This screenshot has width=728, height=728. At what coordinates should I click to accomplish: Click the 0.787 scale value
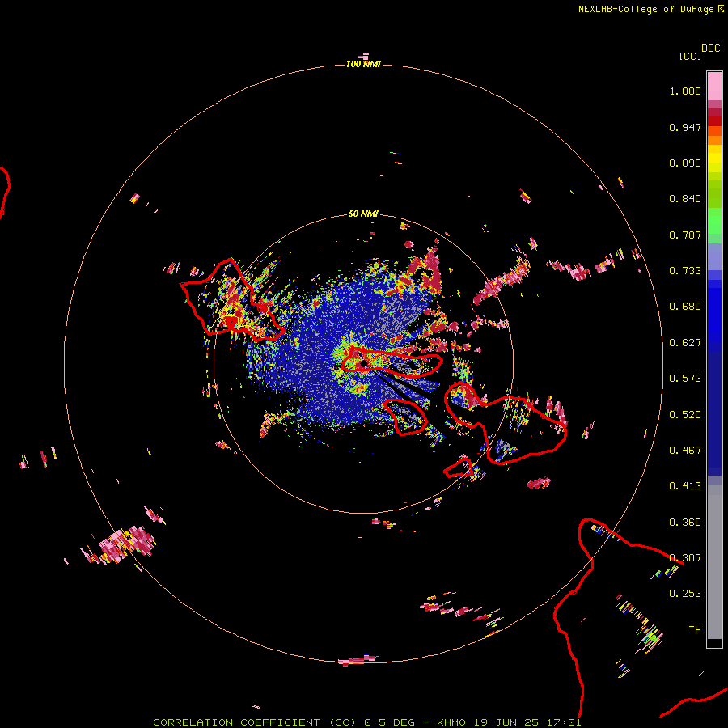click(685, 235)
